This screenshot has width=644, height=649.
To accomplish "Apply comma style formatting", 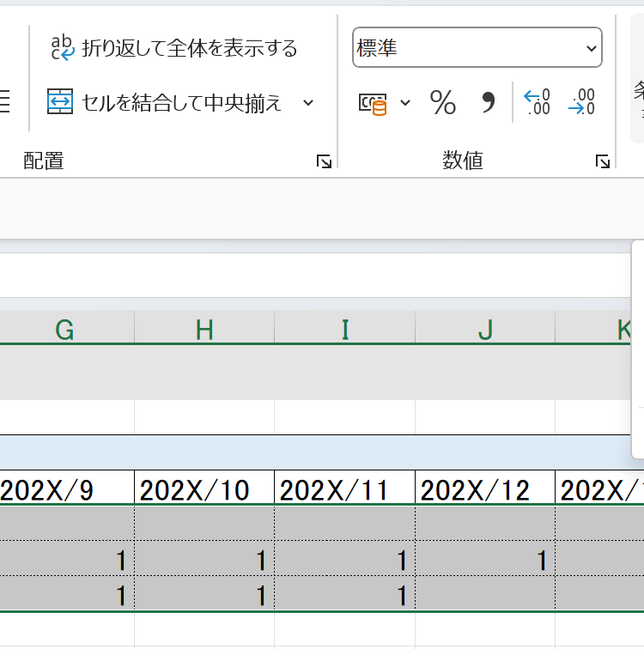I will [488, 104].
